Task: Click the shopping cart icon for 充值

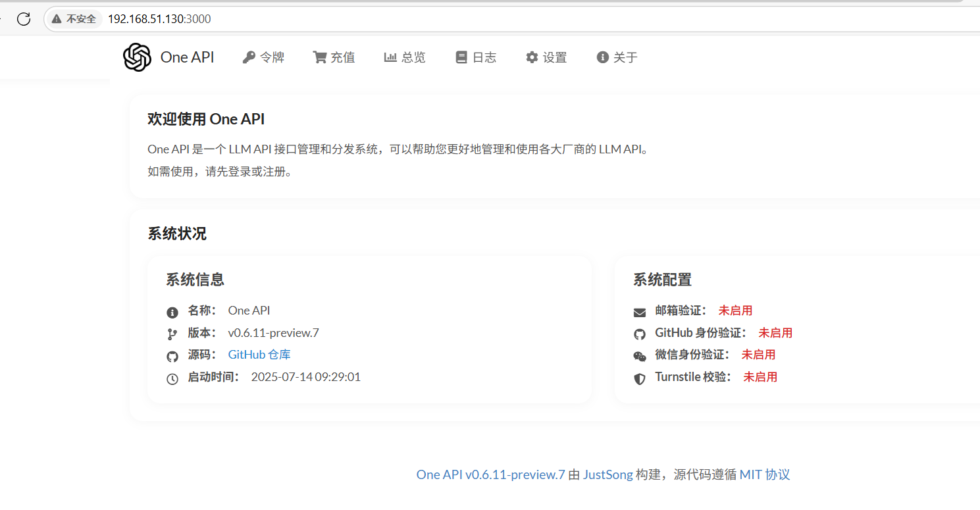Action: (x=320, y=57)
